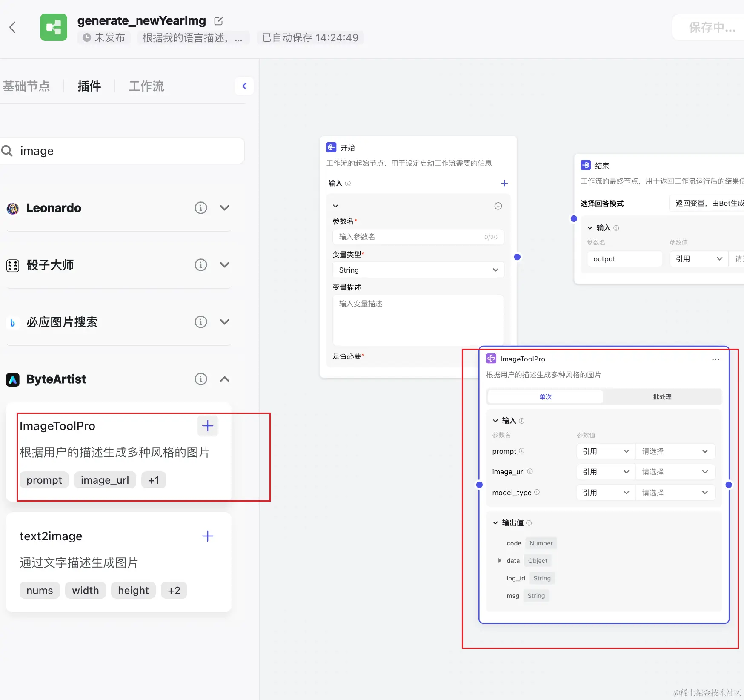The image size is (744, 700).
Task: Remove the parameter in 开始 node
Action: [x=498, y=206]
